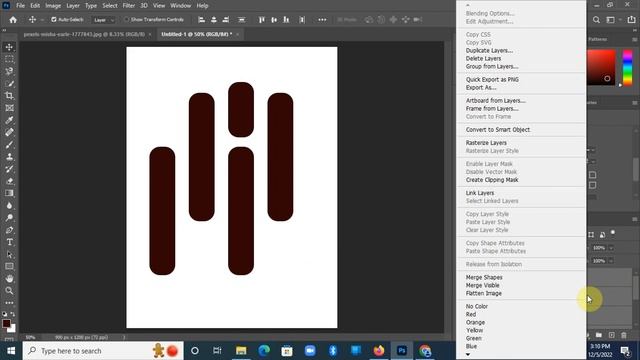Screen dimensions: 640x360
Task: Select the Rectangle shape tool
Action: coord(9,267)
